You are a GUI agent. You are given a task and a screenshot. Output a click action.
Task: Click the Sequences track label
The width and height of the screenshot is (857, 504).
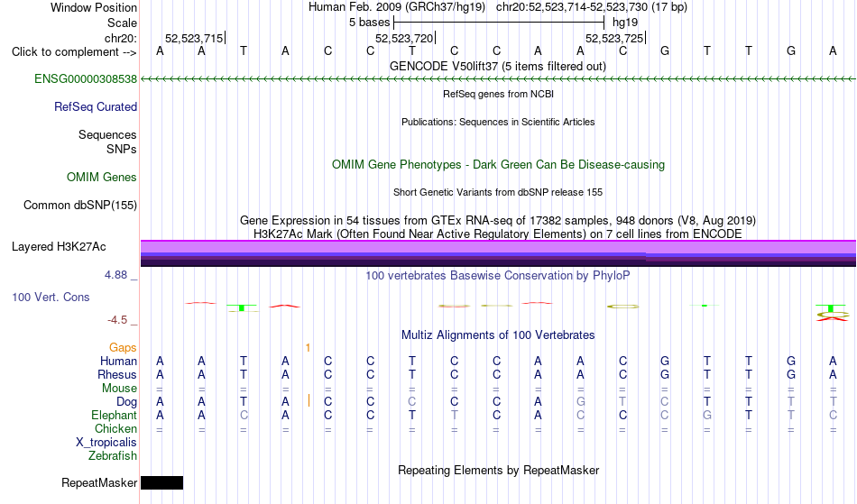coord(107,134)
